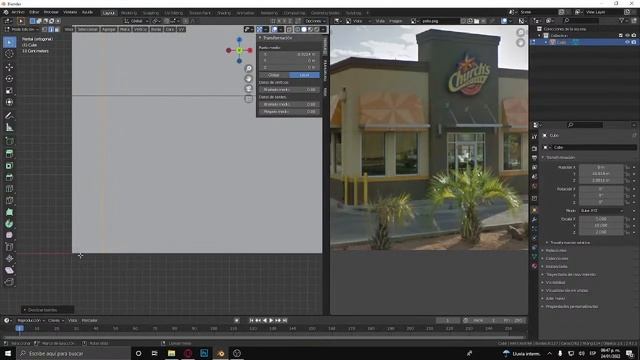Toggle X-ray display in viewport header
This screenshot has height=360, width=640.
(x=289, y=29)
